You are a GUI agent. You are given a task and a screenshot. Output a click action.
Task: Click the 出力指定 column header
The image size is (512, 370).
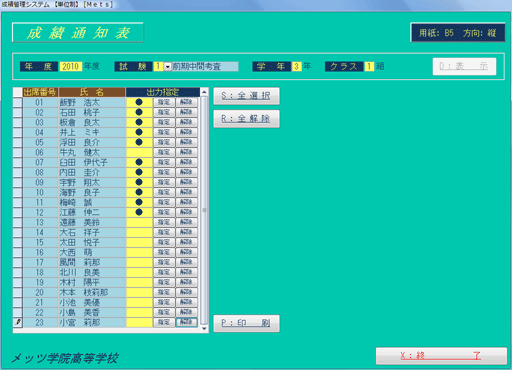163,92
